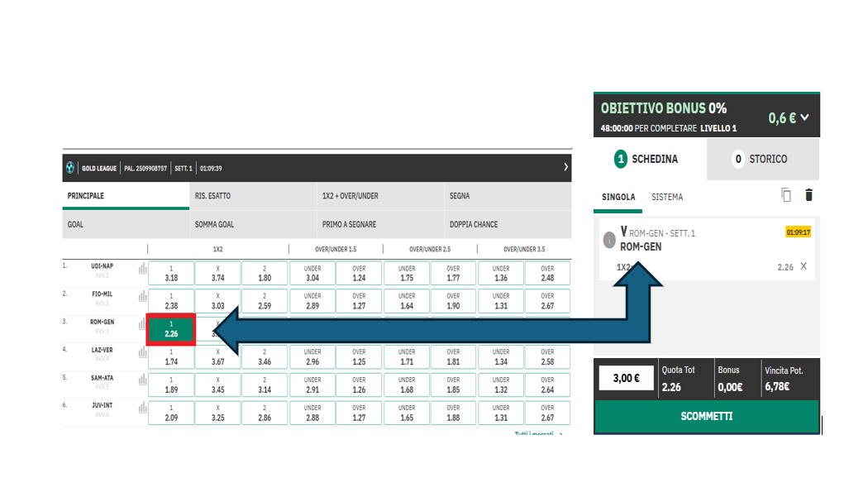This screenshot has width=868, height=497.
Task: Select FIO-MIL draw odds 3.03
Action: (217, 301)
